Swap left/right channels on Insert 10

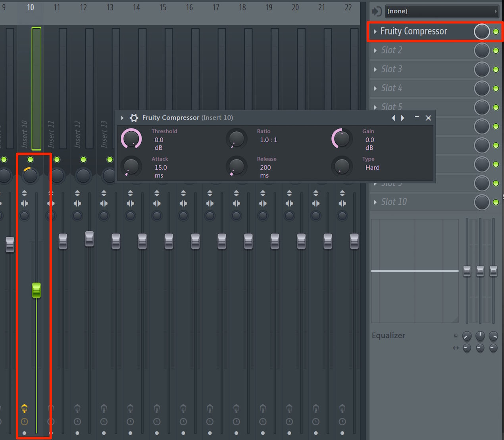click(x=24, y=204)
